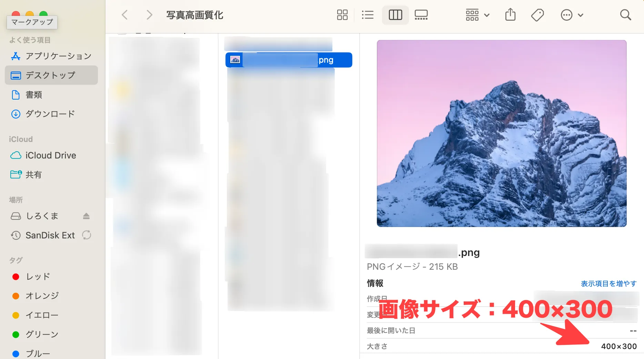644x359 pixels.
Task: Open the Share menu
Action: tap(510, 15)
